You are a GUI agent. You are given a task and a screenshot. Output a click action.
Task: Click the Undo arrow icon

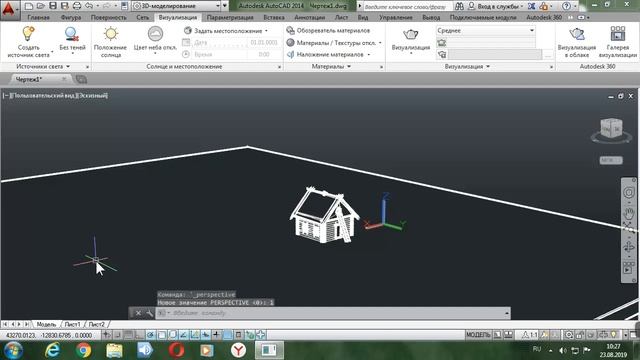click(89, 6)
